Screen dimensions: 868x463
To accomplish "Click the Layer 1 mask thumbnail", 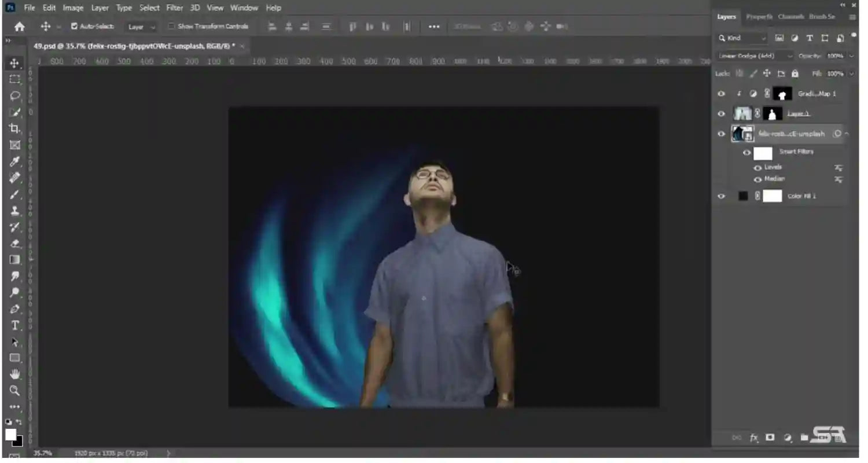I will pos(773,113).
